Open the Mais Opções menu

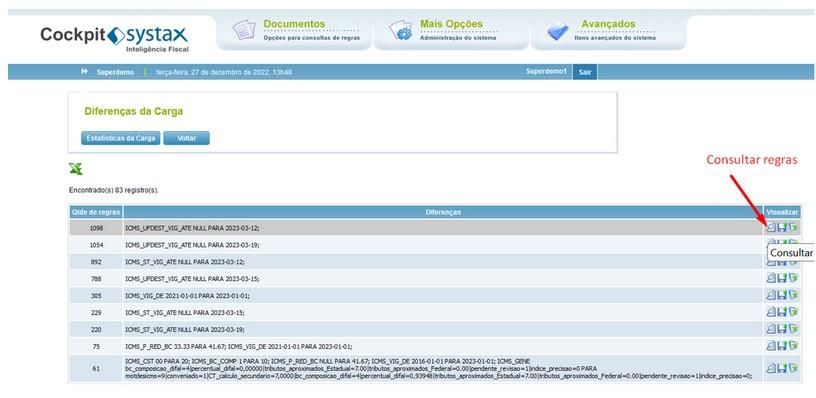pos(451,32)
